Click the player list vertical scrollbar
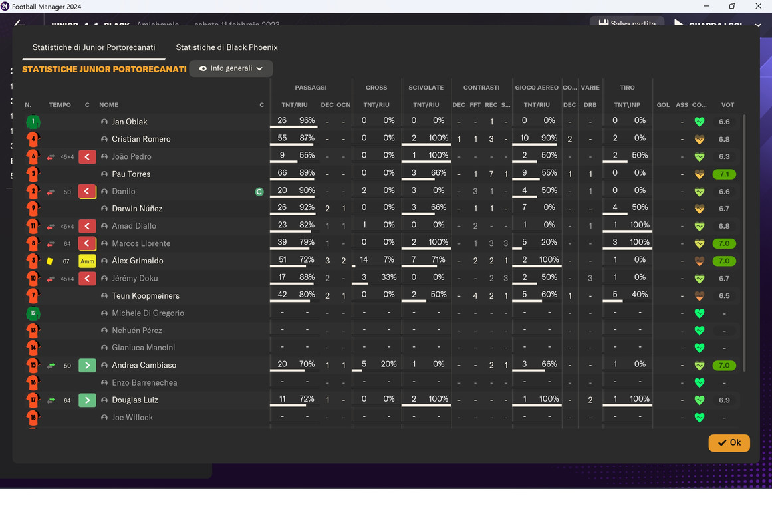 click(744, 243)
